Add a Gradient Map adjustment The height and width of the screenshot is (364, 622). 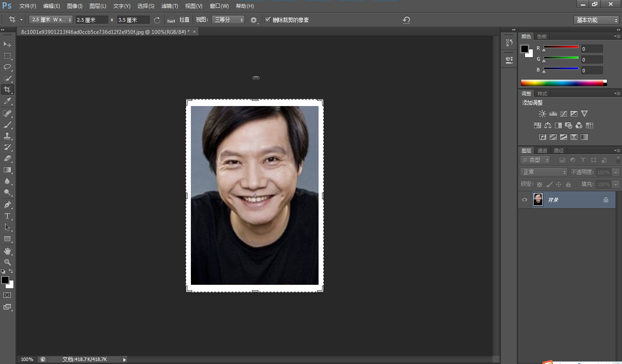pos(584,137)
